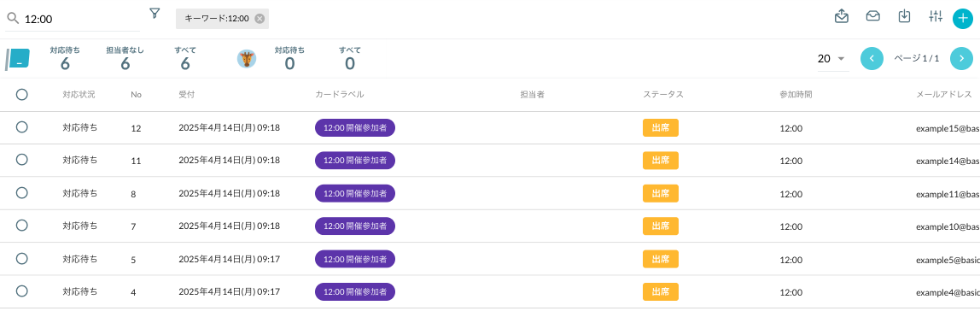This screenshot has width=980, height=317.
Task: Open the display settings sliders icon
Action: coord(935,16)
